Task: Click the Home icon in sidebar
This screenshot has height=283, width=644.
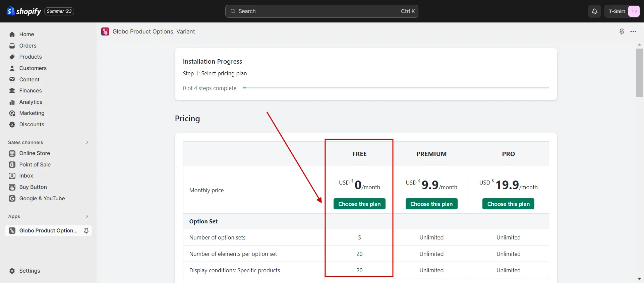Action: pyautogui.click(x=12, y=34)
